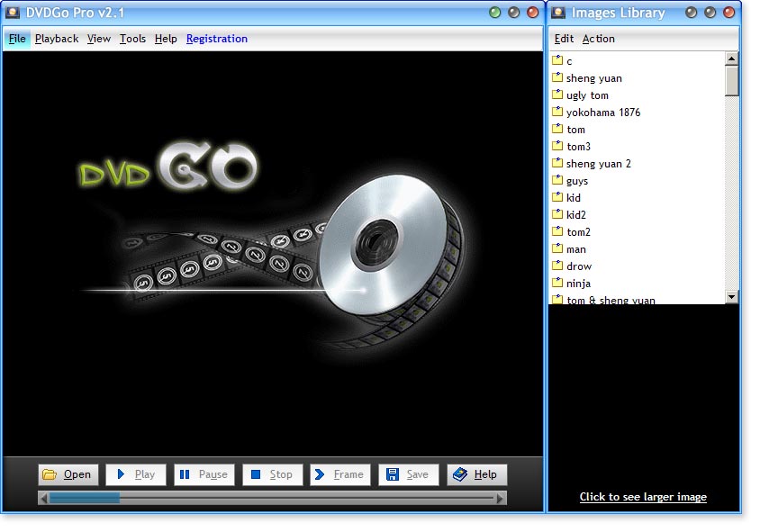Open the Help menu in the menu bar
Screen dimensions: 760x532
tap(166, 39)
